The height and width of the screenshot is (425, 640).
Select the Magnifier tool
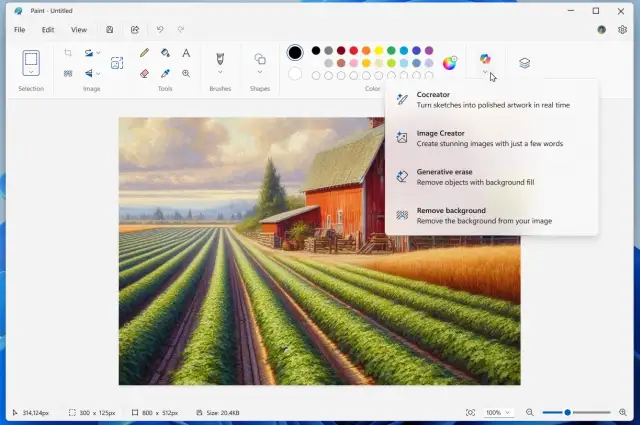pyautogui.click(x=186, y=73)
